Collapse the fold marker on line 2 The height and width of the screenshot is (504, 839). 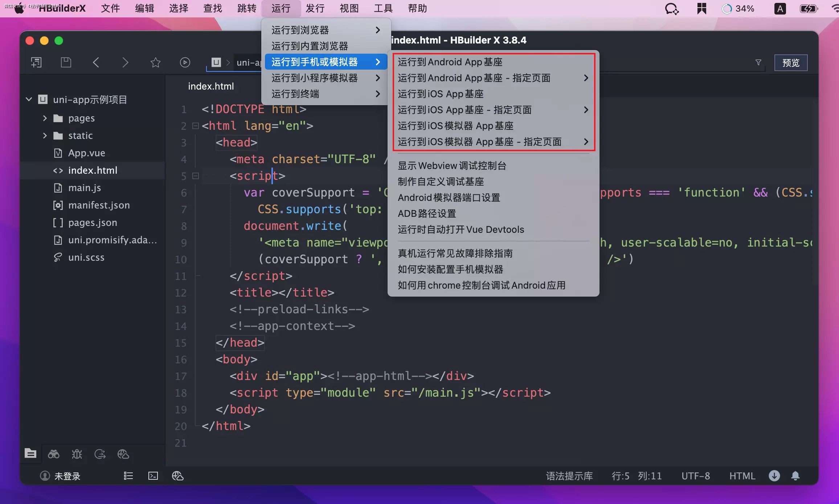point(196,126)
